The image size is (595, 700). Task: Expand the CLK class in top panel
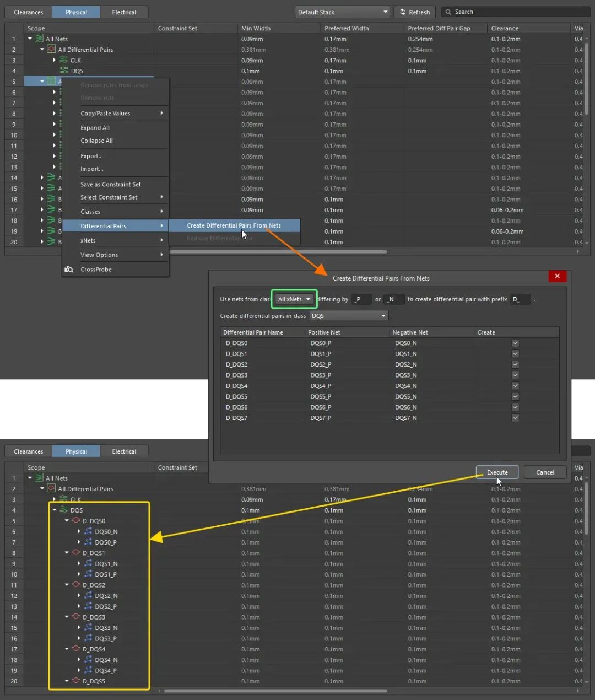click(54, 60)
